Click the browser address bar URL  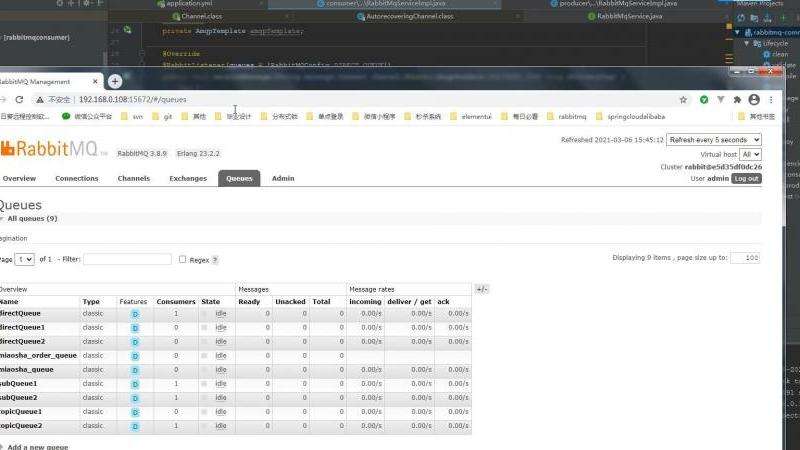click(x=133, y=99)
